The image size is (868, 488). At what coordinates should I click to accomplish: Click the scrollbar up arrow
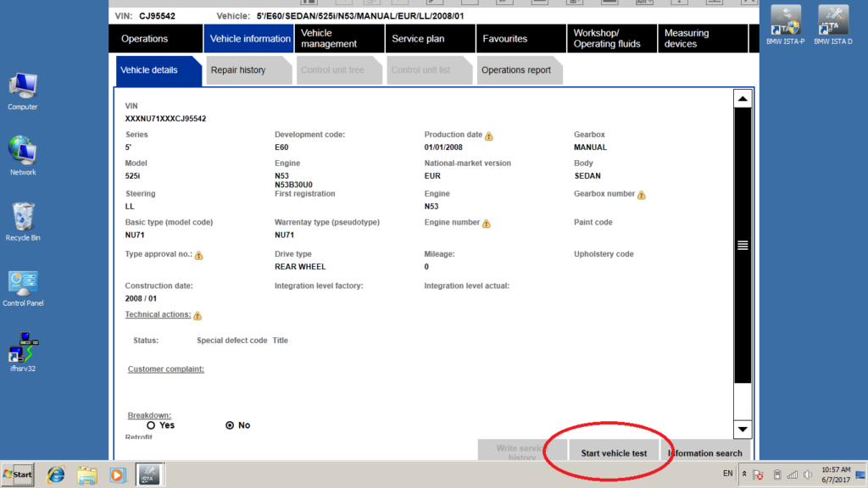743,99
